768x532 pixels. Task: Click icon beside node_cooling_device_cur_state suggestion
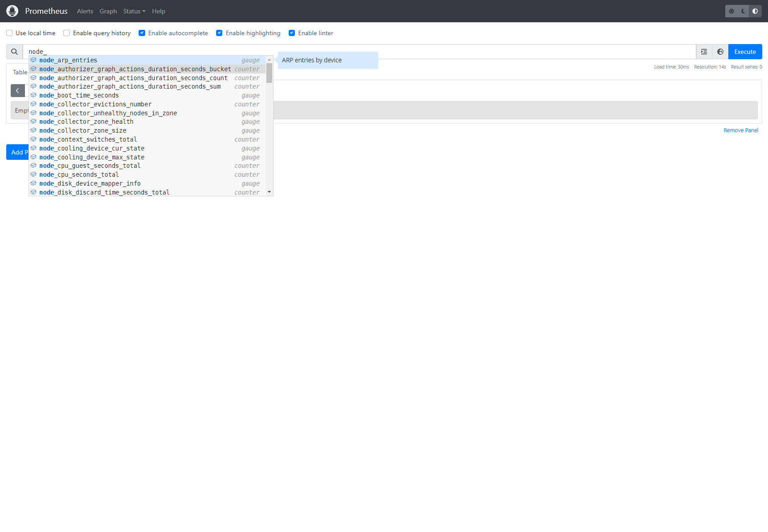pos(33,148)
